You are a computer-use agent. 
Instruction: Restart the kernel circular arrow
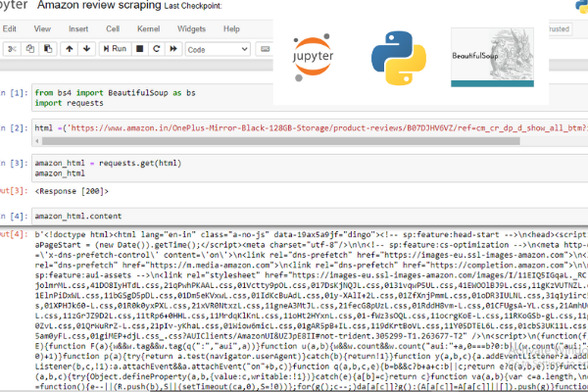(157, 49)
